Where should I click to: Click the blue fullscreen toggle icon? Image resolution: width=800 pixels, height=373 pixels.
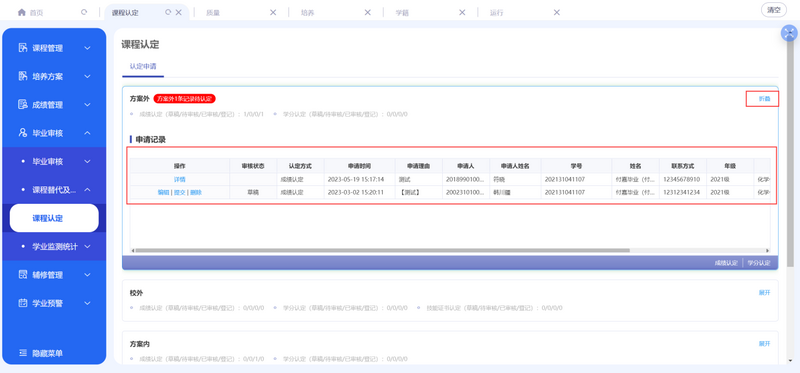[x=789, y=34]
